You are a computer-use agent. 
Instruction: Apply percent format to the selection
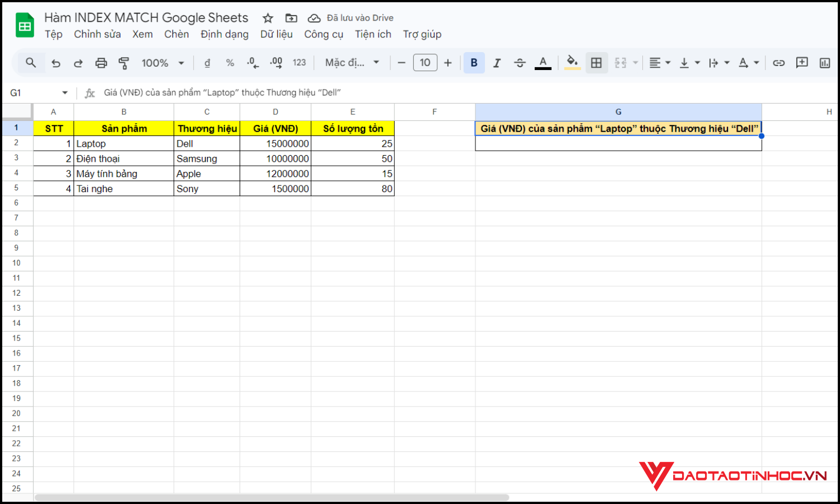pos(230,63)
